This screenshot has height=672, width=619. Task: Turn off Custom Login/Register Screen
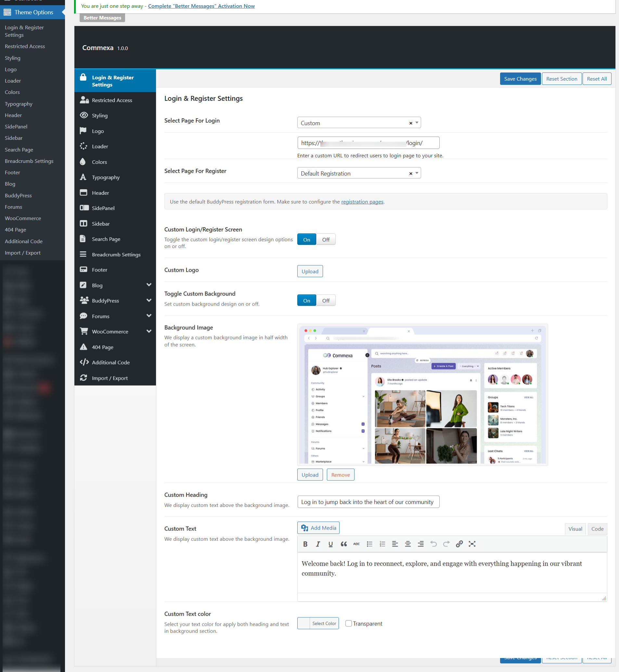[326, 240]
